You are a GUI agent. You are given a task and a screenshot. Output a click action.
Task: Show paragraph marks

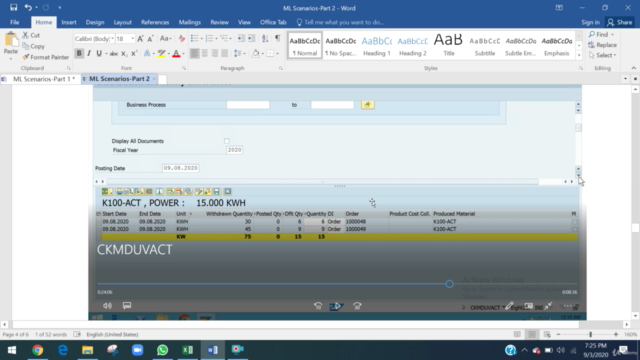tap(278, 39)
